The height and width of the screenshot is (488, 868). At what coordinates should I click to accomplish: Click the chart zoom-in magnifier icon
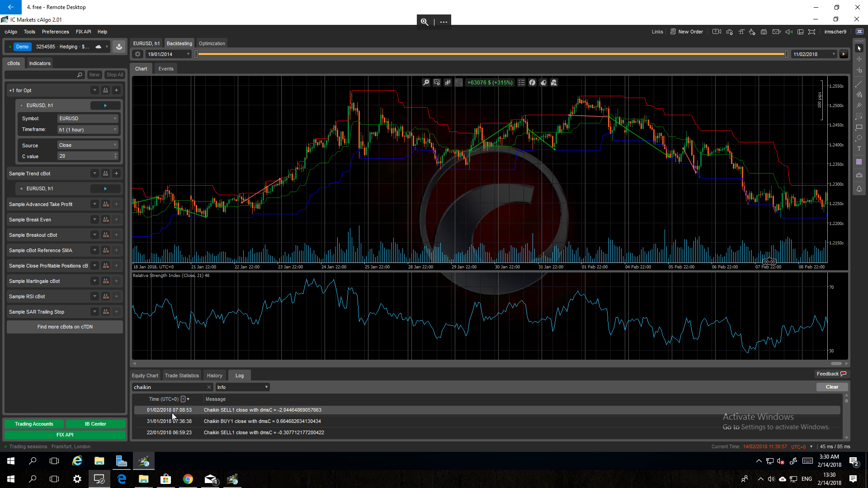point(426,82)
